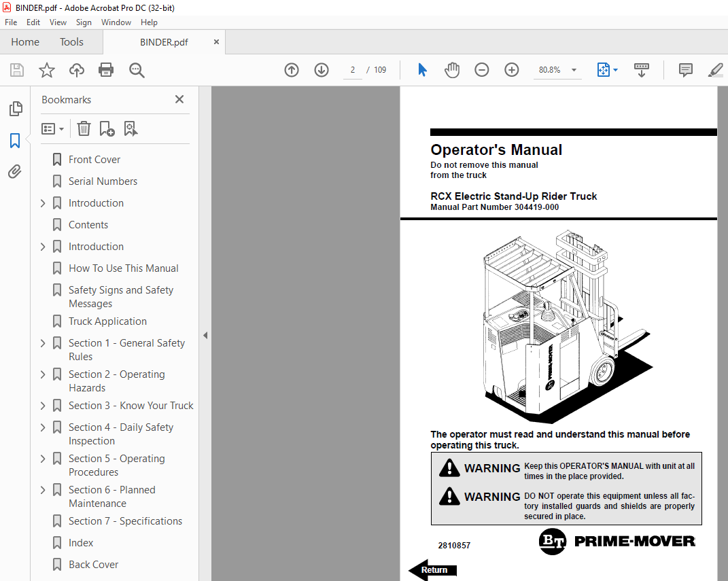Switch to the Tools tab

[71, 41]
